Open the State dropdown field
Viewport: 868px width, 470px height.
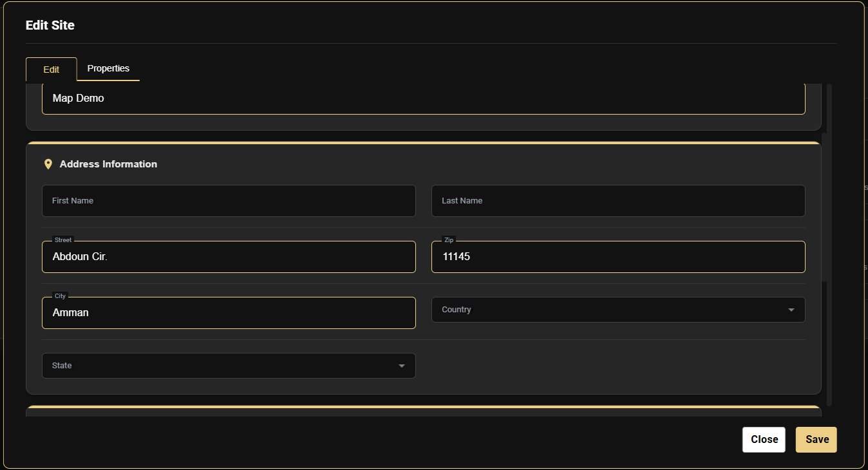tap(219, 366)
